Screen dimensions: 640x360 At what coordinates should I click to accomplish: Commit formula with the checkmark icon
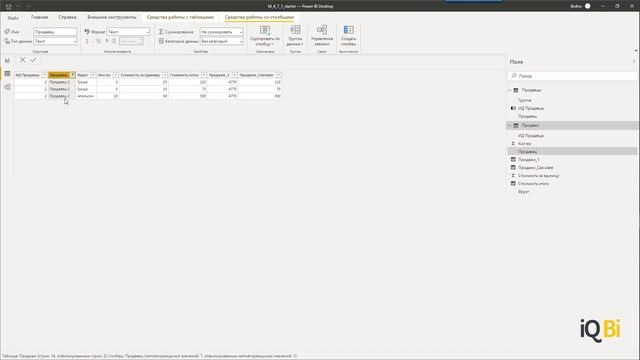pos(33,60)
